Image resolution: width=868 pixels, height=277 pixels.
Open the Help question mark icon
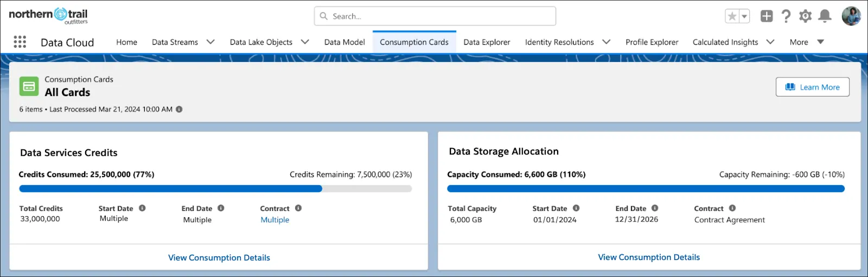786,16
